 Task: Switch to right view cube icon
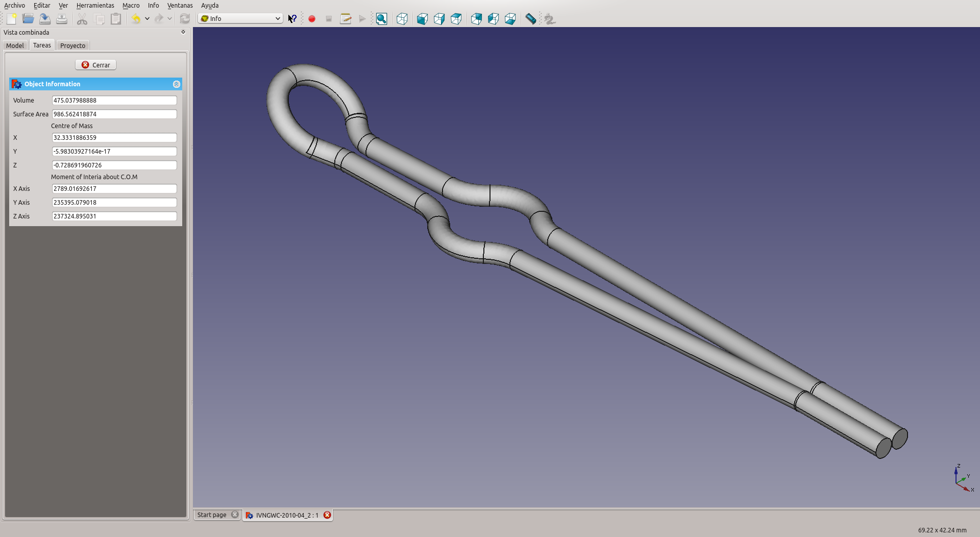pos(456,19)
